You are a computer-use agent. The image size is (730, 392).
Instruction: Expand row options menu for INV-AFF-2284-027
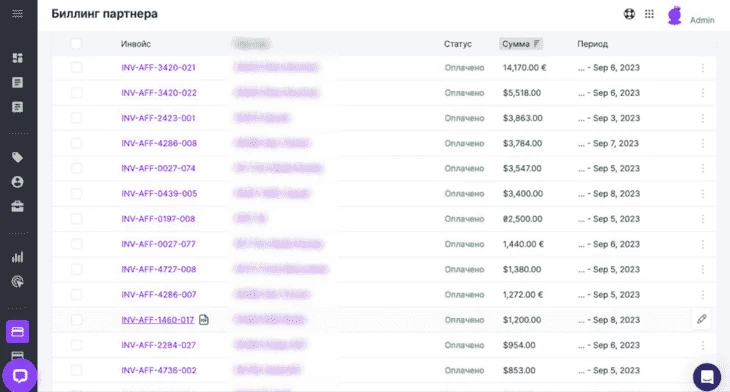[x=703, y=345]
